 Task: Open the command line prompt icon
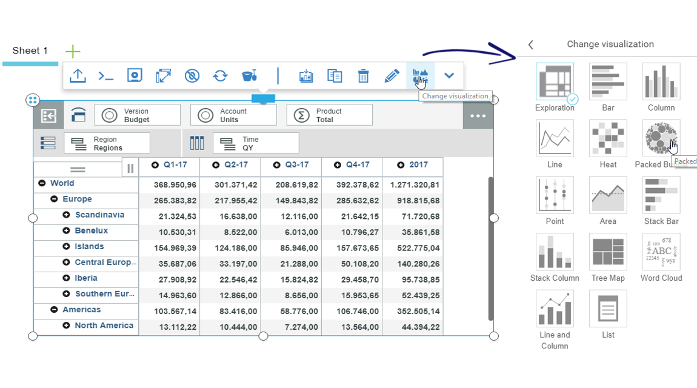click(106, 76)
